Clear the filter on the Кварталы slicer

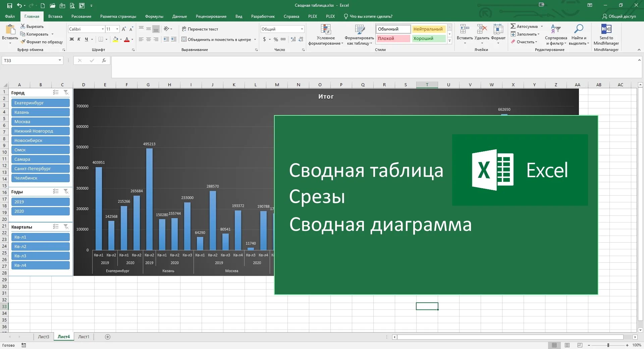coord(66,227)
